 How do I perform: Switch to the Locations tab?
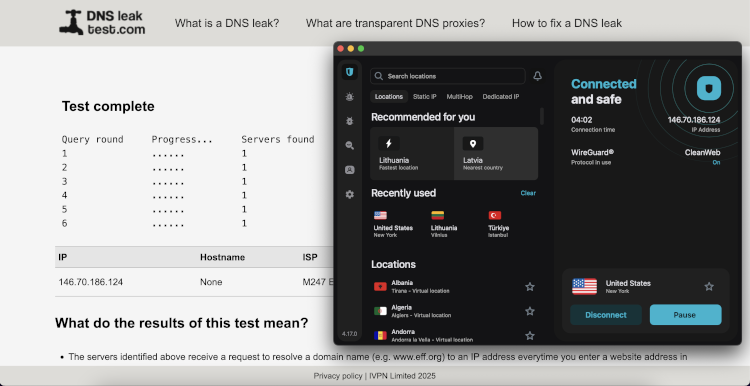tap(389, 97)
